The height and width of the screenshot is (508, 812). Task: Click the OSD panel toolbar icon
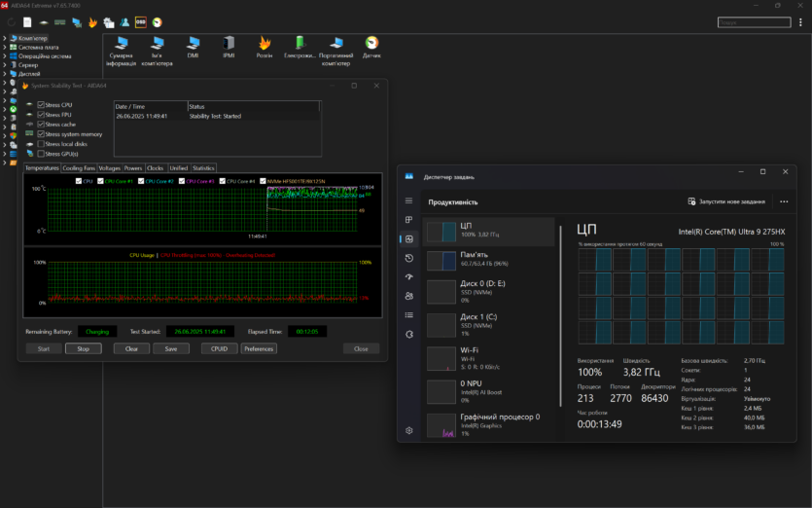141,22
